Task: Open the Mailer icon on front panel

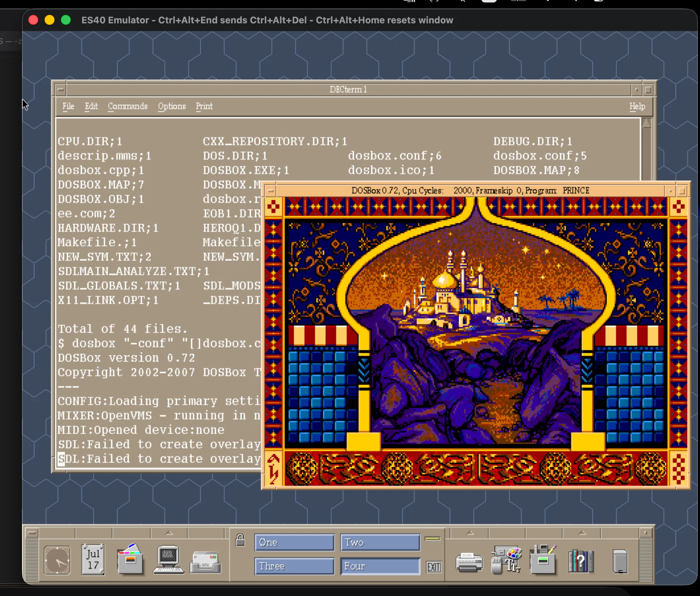Action: point(206,562)
